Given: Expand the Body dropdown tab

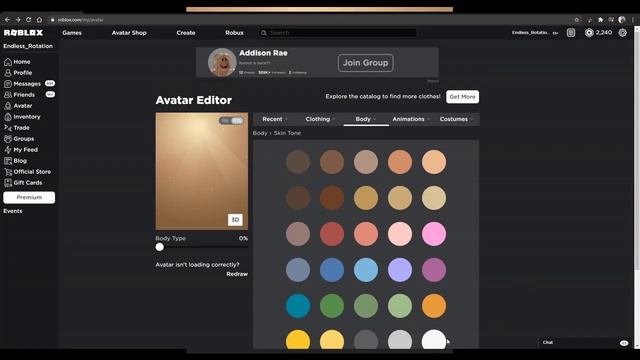Looking at the screenshot, I should click(x=366, y=119).
